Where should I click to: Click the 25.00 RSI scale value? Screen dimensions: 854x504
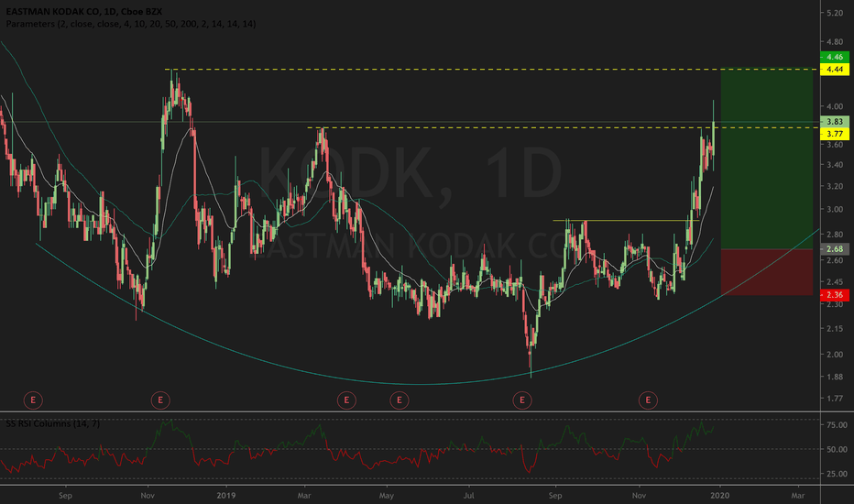[x=837, y=474]
